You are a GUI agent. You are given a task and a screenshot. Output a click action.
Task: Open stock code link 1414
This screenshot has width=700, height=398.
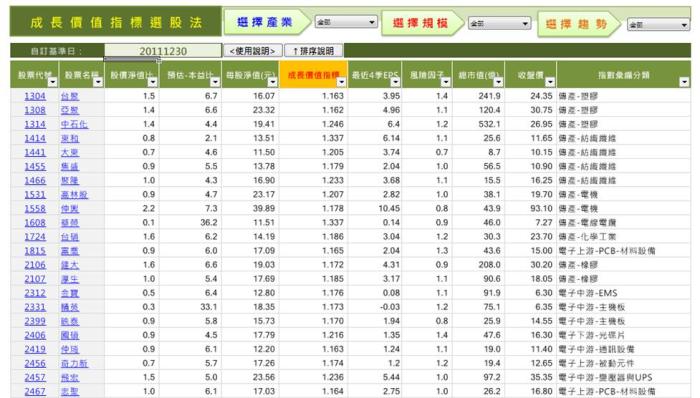pos(35,138)
